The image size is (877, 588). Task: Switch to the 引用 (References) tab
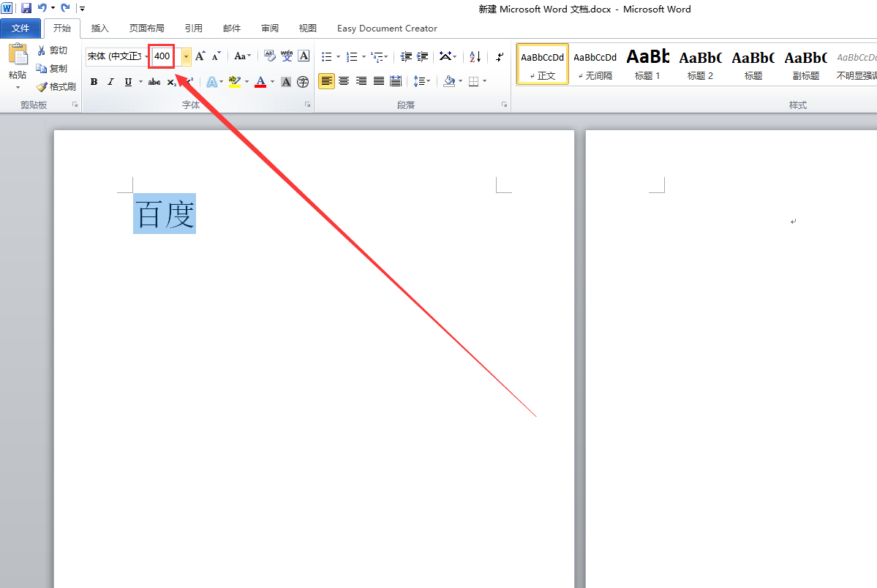point(194,28)
